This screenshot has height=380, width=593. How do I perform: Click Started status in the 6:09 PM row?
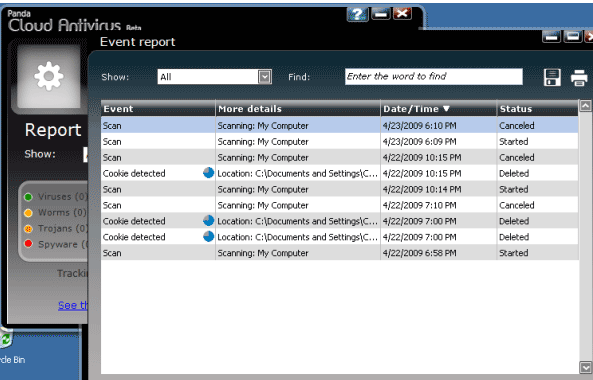(x=513, y=142)
